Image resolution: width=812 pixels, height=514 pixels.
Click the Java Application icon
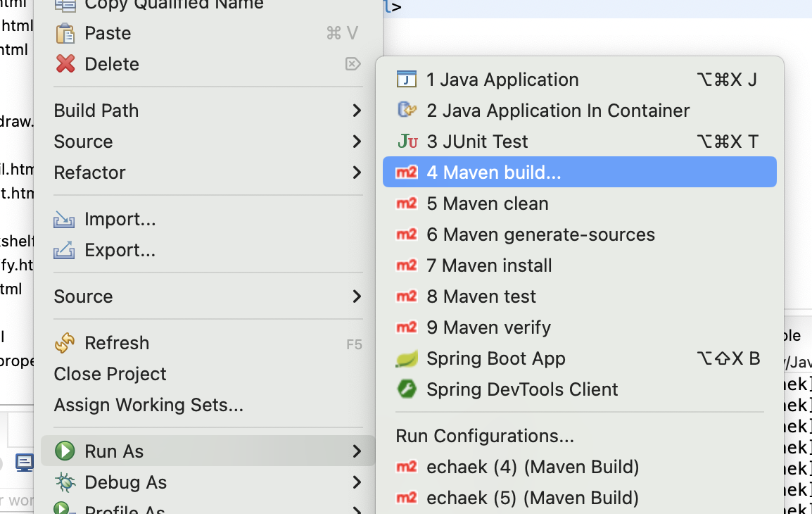click(x=407, y=80)
